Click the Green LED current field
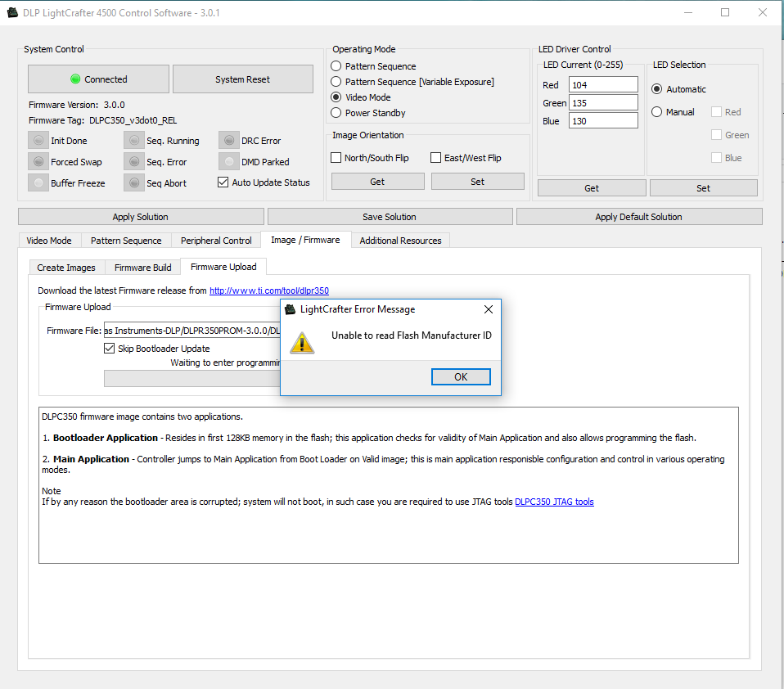 pos(603,102)
